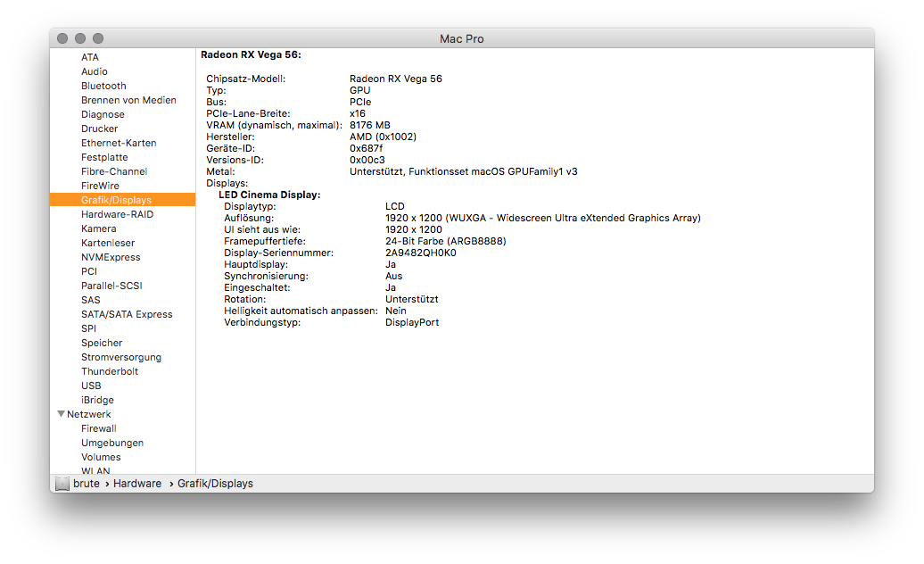Image resolution: width=924 pixels, height=564 pixels.
Task: Open SATA/SATA Express entry
Action: [127, 314]
